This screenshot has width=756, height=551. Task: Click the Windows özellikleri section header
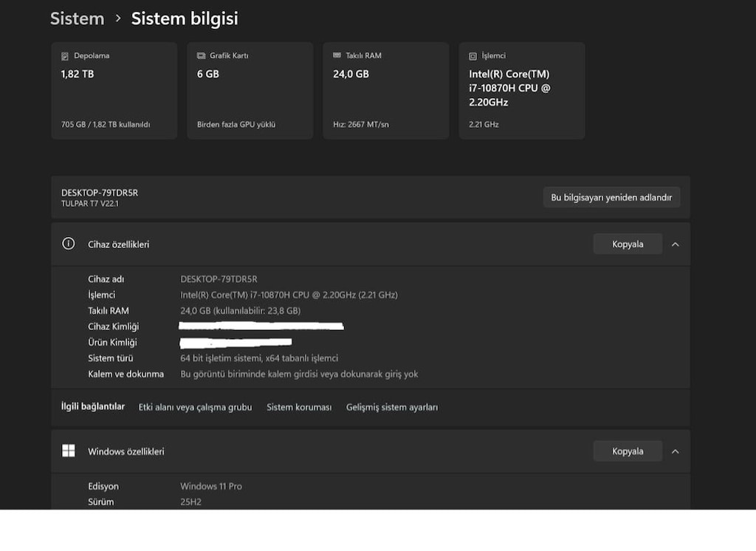pos(371,451)
